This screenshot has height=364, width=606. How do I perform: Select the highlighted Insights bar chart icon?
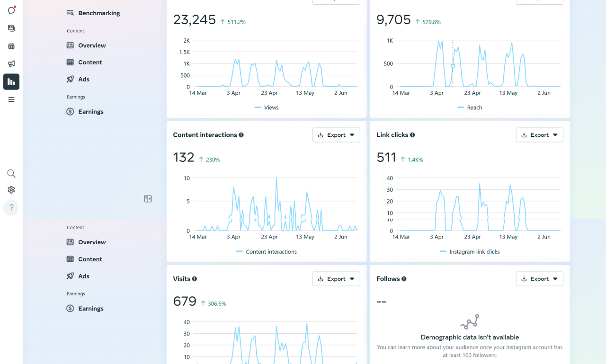pyautogui.click(x=11, y=82)
